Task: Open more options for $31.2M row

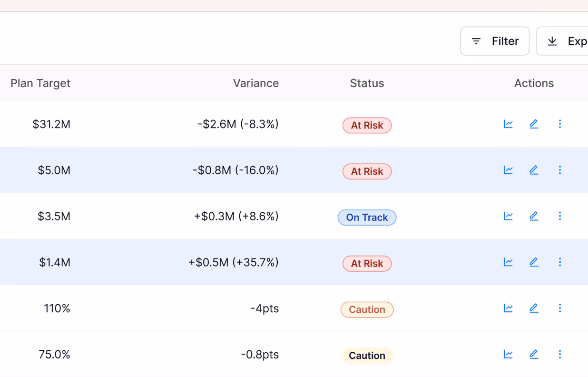Action: pos(560,124)
